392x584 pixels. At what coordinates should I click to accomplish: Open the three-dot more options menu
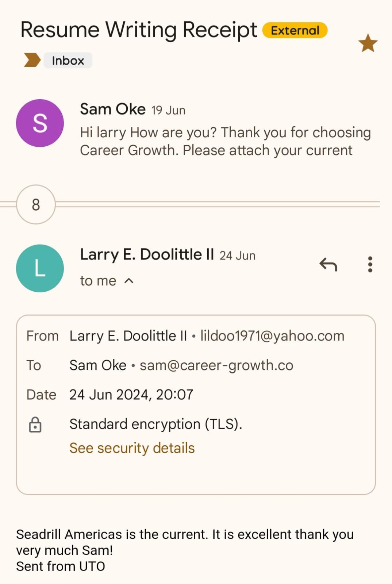370,264
